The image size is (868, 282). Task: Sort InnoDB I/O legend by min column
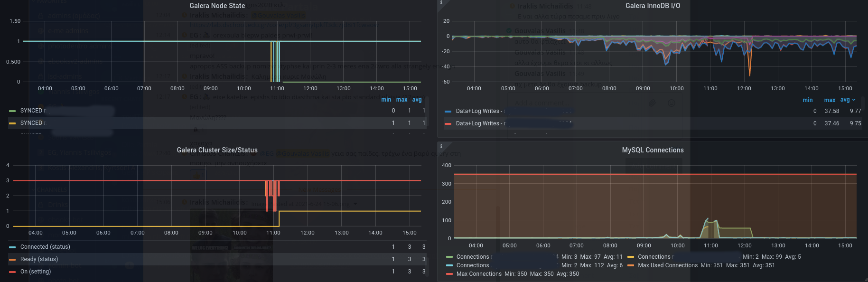click(x=807, y=100)
